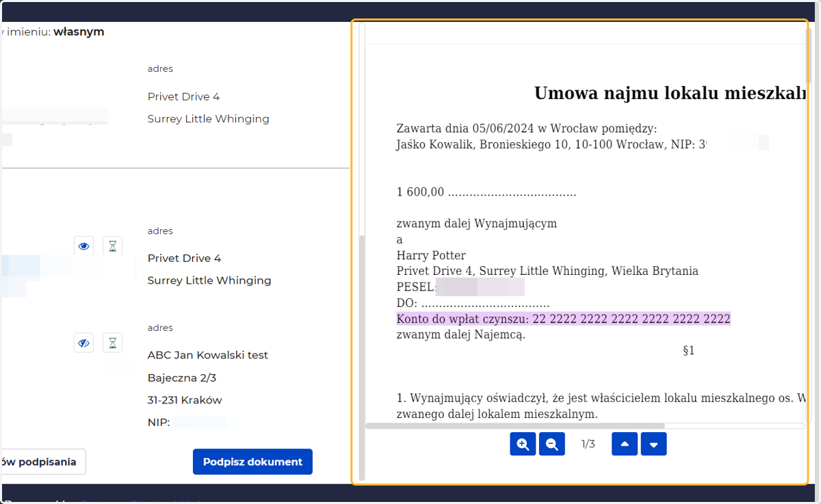Zoom in on the document preview
Viewport: 821px width, 504px height.
[x=523, y=444]
